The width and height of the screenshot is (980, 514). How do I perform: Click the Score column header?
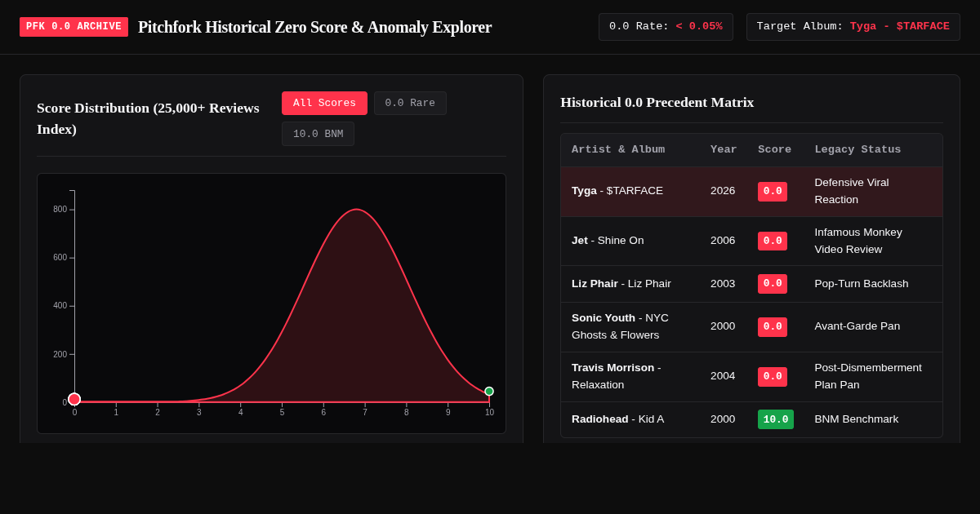tap(774, 150)
